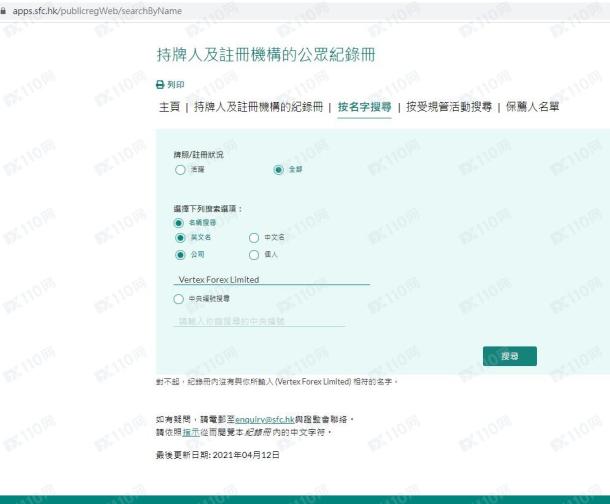
Task: Open the enquiry@sfc.hk email link
Action: pos(265,420)
